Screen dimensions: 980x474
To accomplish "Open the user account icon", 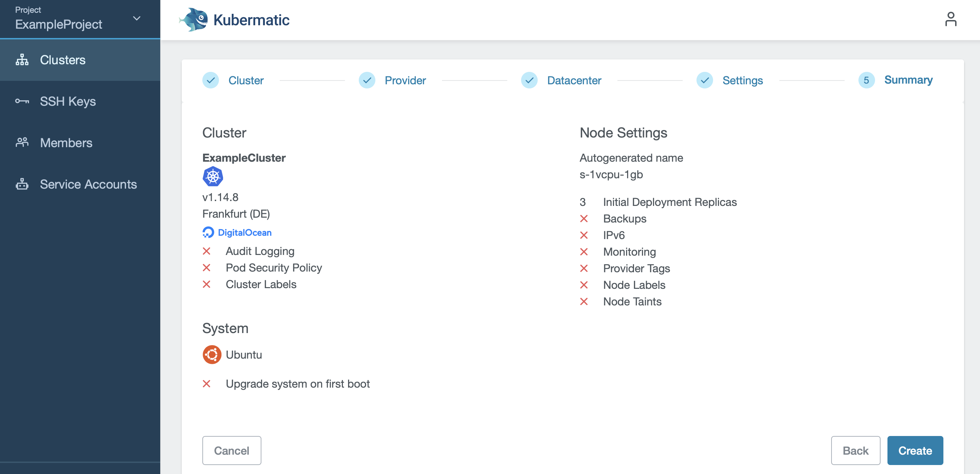I will click(x=950, y=19).
